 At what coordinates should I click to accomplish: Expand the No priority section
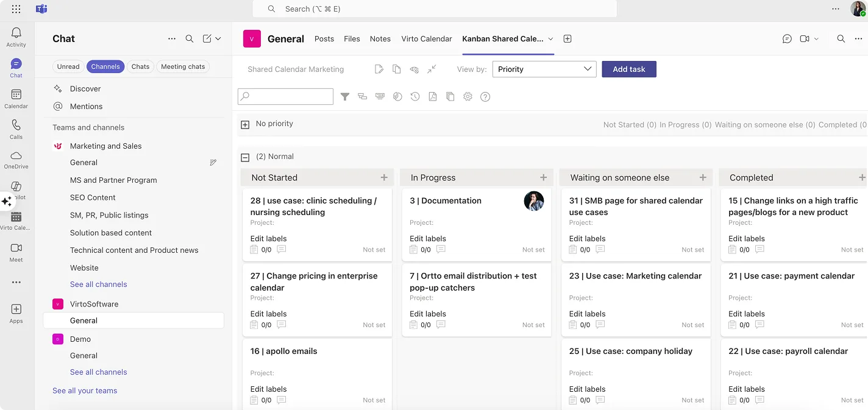tap(244, 124)
